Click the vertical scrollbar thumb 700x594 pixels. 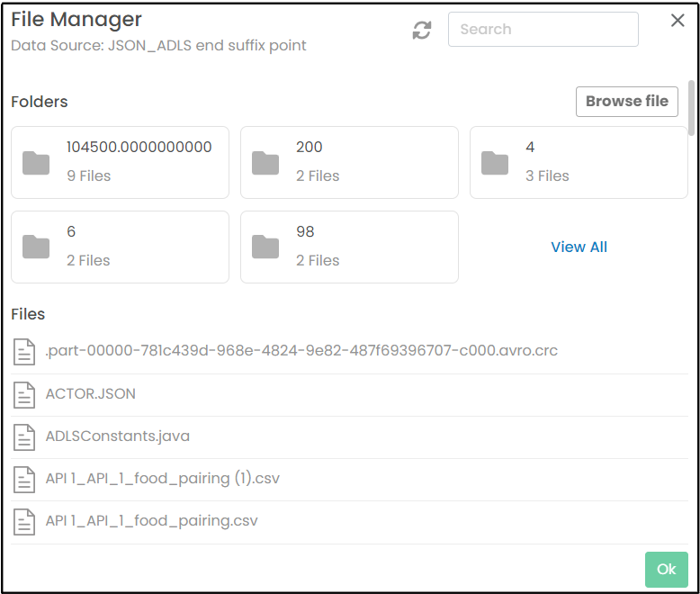[690, 108]
